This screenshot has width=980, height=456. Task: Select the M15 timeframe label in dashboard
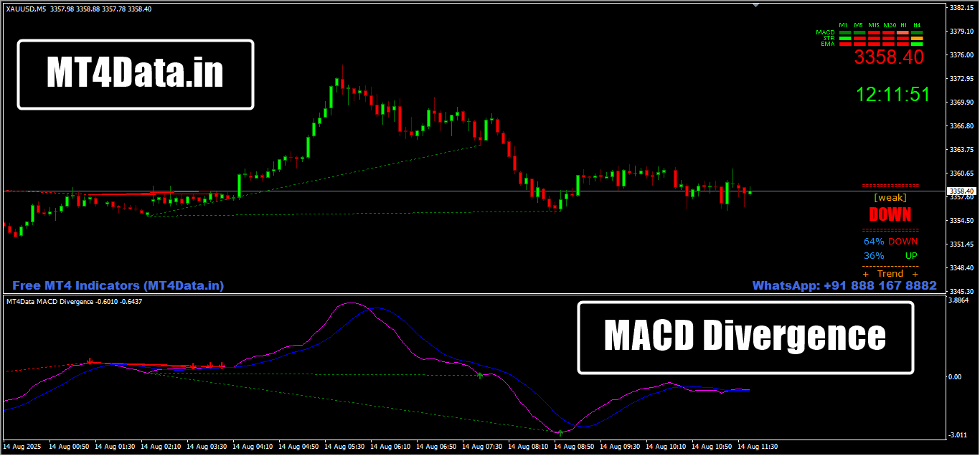(x=874, y=25)
